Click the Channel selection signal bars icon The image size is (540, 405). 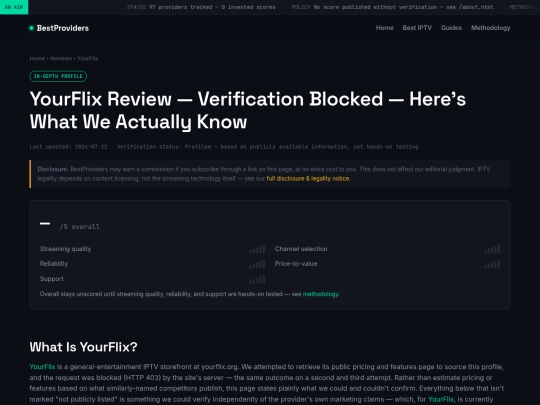pyautogui.click(x=492, y=249)
